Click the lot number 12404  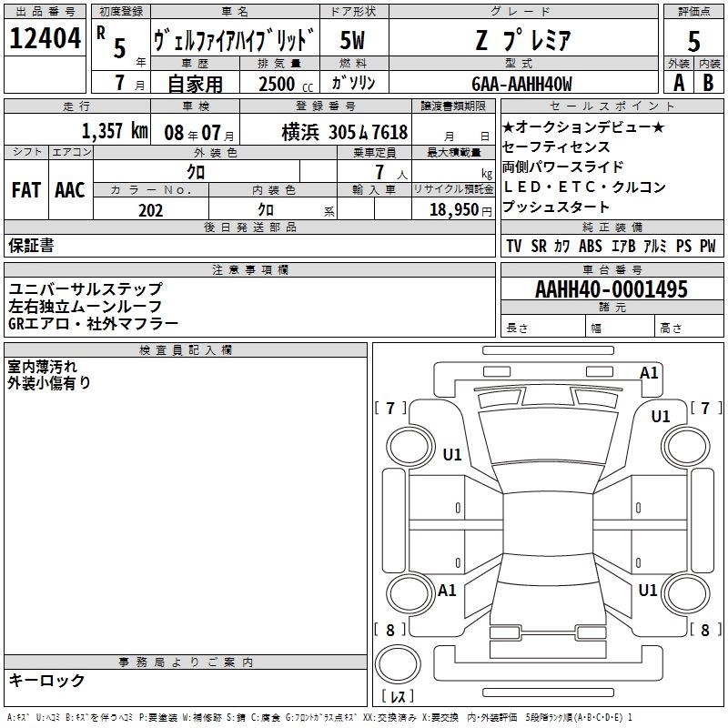[x=45, y=38]
